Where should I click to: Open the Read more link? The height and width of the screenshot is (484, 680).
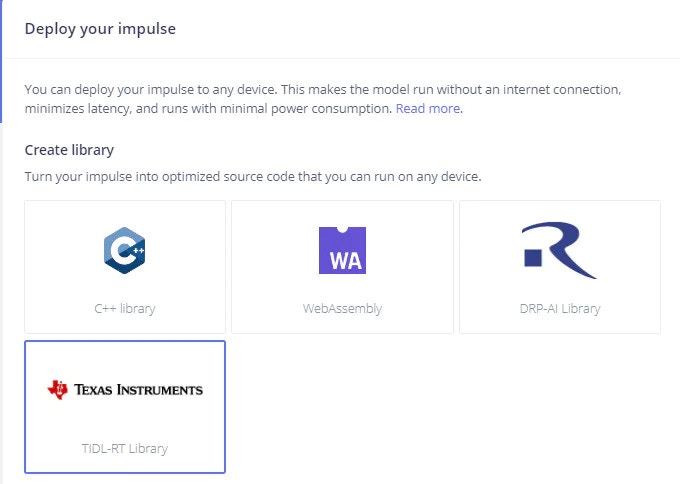(x=428, y=108)
